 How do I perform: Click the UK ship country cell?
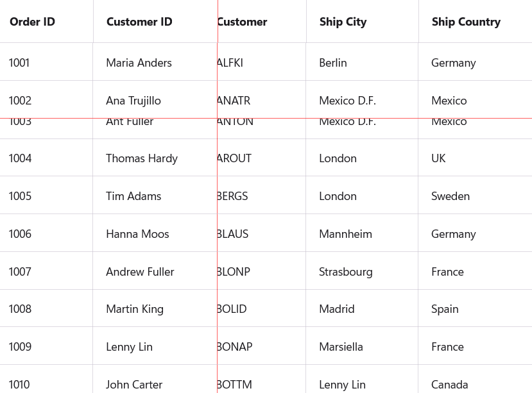[438, 158]
